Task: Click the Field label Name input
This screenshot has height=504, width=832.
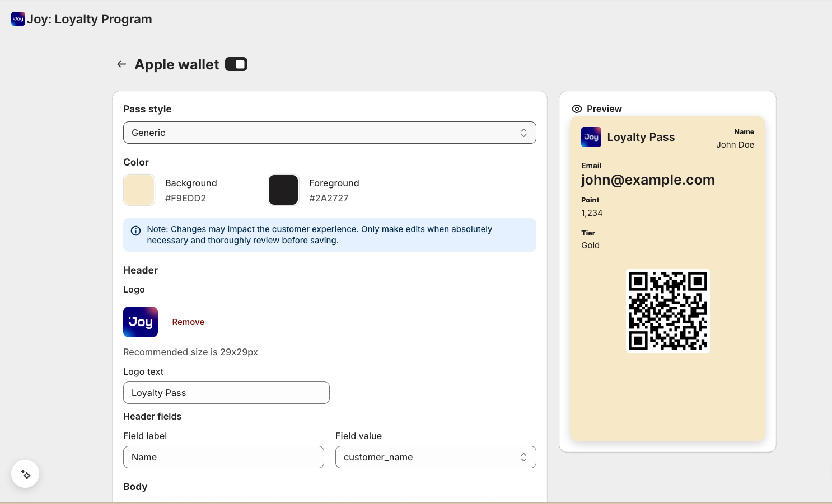Action: (x=223, y=457)
